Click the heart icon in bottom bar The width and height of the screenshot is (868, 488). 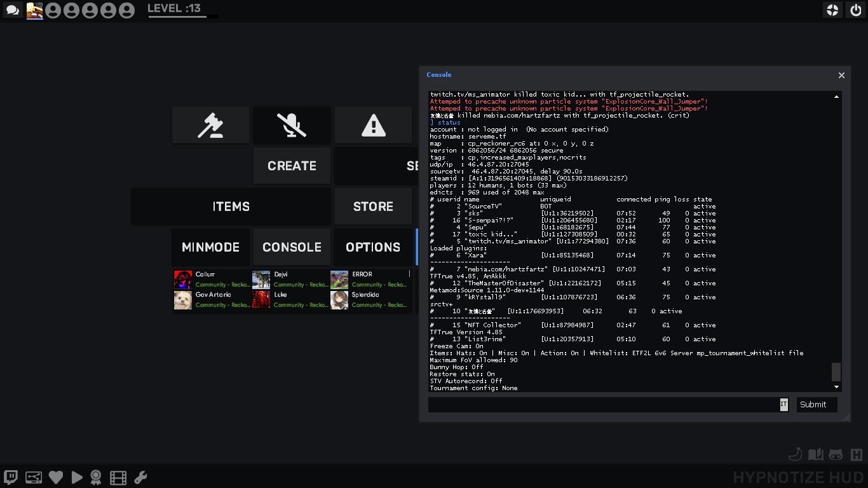[56, 477]
